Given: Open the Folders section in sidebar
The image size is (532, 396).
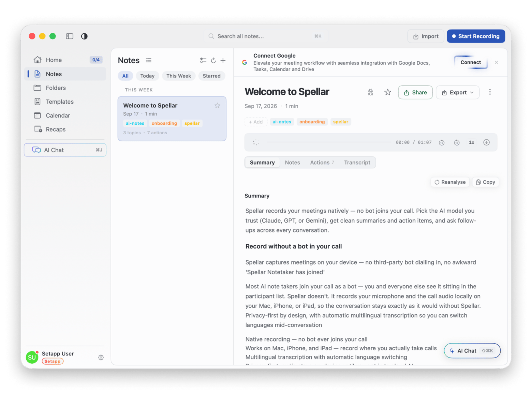Looking at the screenshot, I should pyautogui.click(x=65, y=88).
